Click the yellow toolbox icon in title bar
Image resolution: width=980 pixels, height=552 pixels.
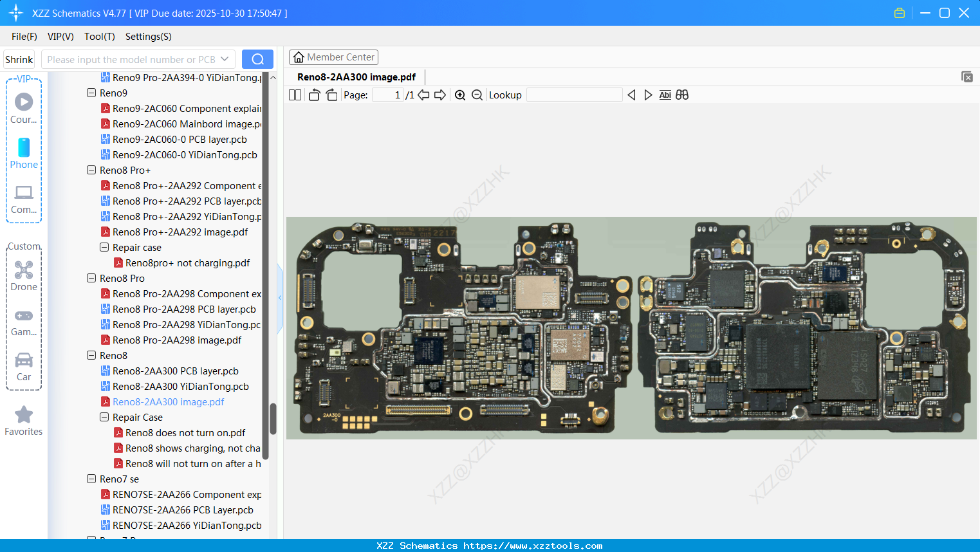(x=900, y=13)
